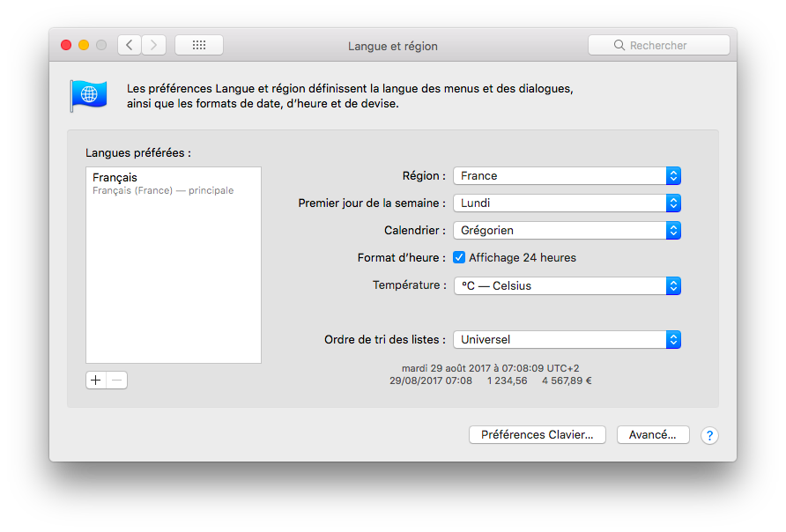The width and height of the screenshot is (786, 532).
Task: Show all preferences grid icon
Action: point(199,45)
